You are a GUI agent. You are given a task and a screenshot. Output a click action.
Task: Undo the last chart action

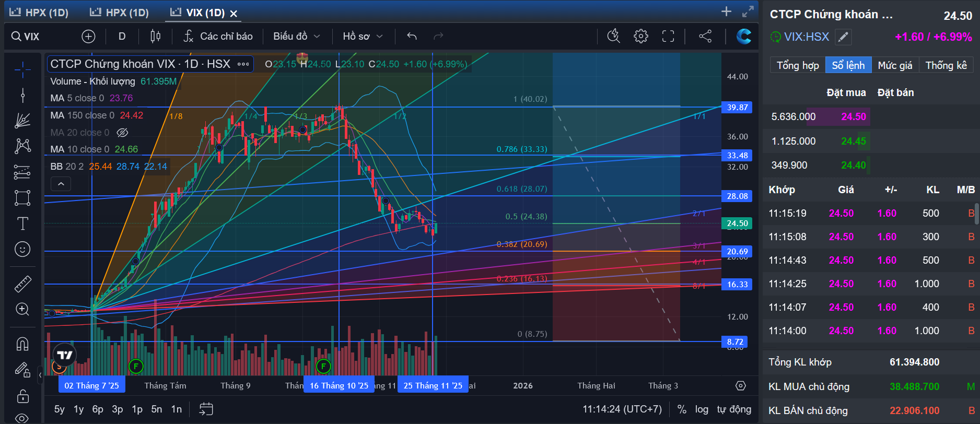click(x=412, y=36)
